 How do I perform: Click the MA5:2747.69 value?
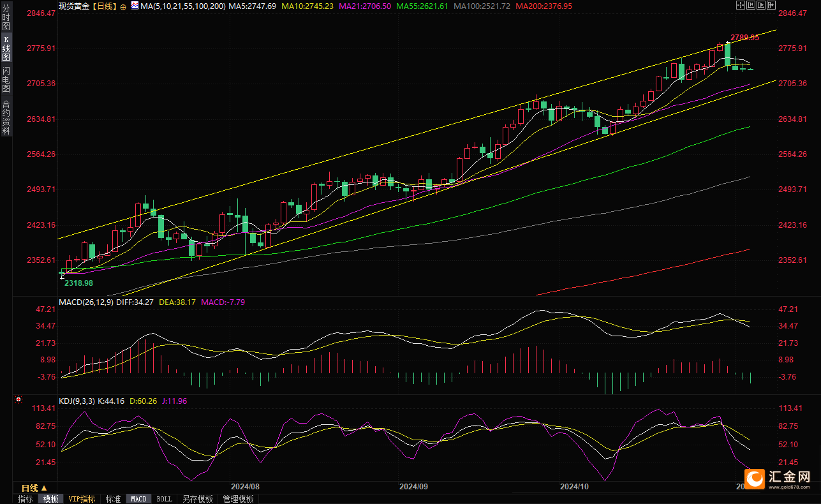[254, 6]
